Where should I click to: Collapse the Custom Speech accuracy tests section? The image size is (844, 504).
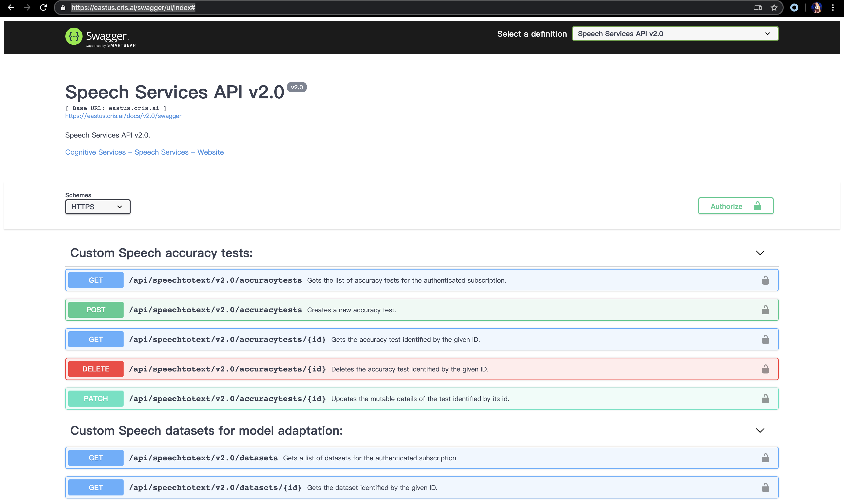[760, 253]
